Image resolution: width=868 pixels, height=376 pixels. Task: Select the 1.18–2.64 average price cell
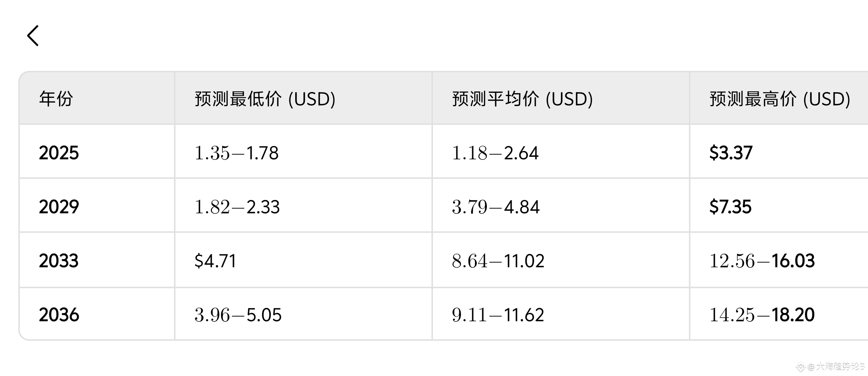pyautogui.click(x=495, y=153)
